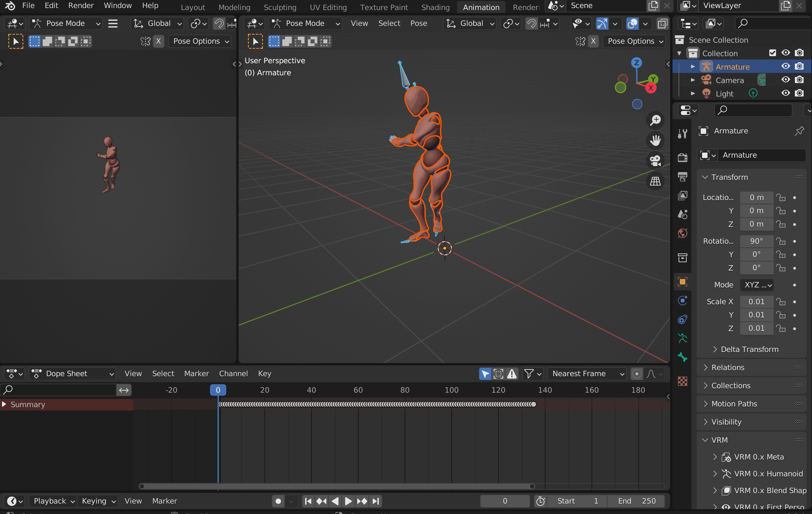This screenshot has width=812, height=514.
Task: Open the Physics properties tab
Action: 683,301
